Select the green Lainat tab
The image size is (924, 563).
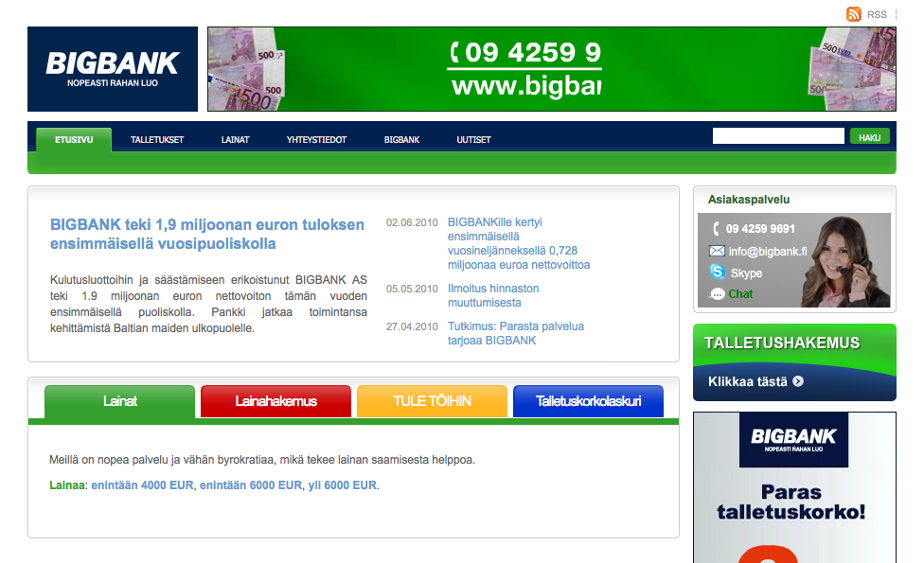119,401
